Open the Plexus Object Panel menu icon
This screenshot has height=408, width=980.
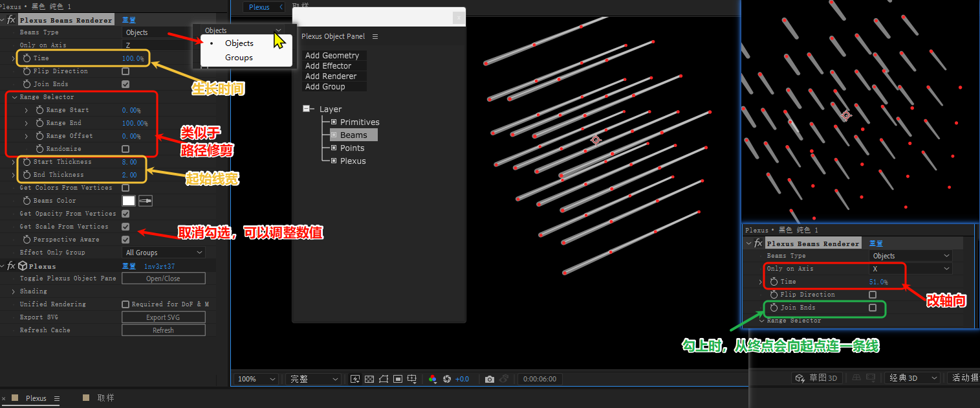click(x=375, y=36)
